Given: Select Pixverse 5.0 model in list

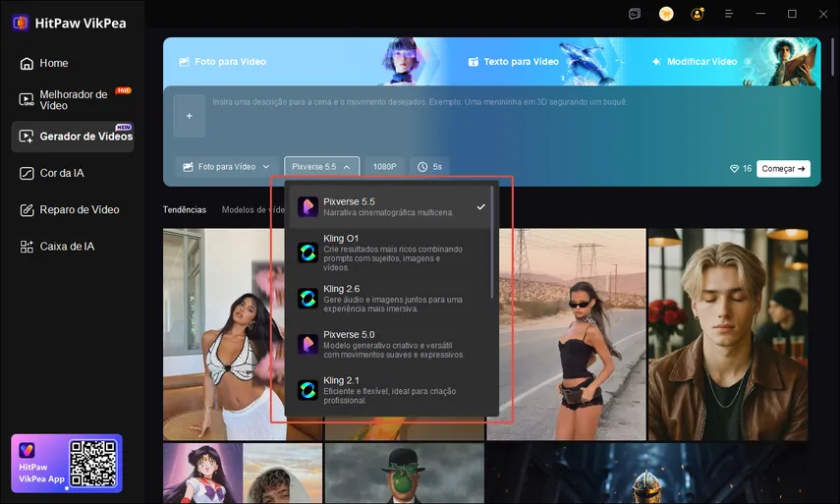Looking at the screenshot, I should tap(389, 345).
